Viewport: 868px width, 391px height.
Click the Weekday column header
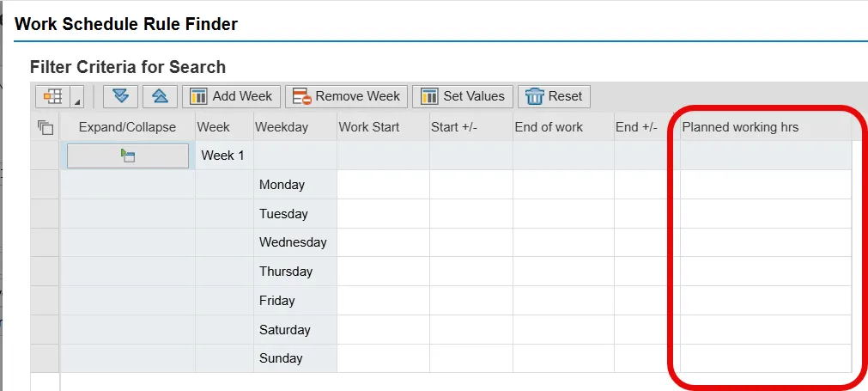(282, 127)
